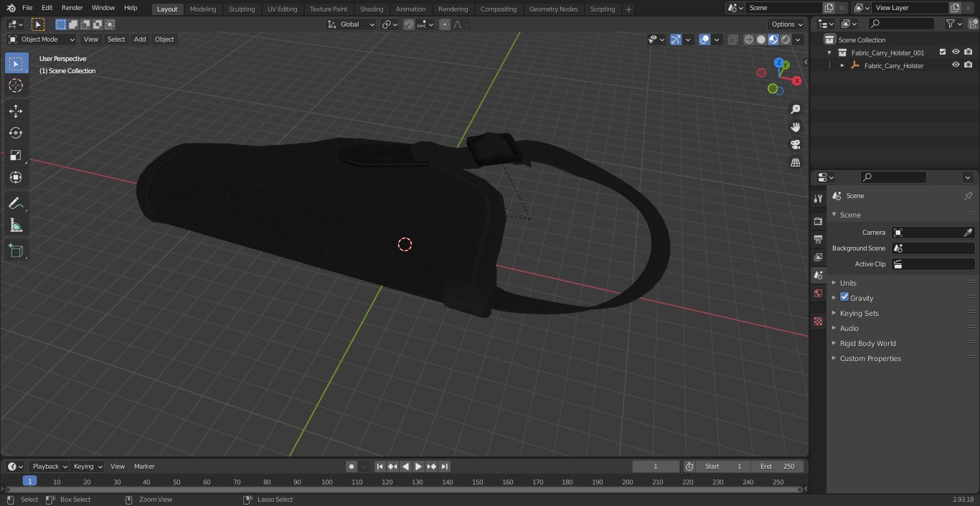The image size is (980, 506).
Task: Jump to timeline end frame
Action: click(444, 467)
